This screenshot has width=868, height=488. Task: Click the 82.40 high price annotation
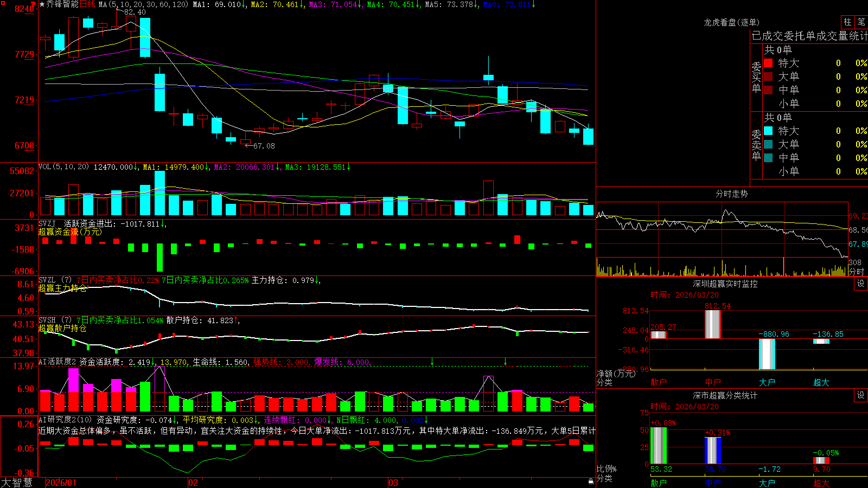click(135, 12)
